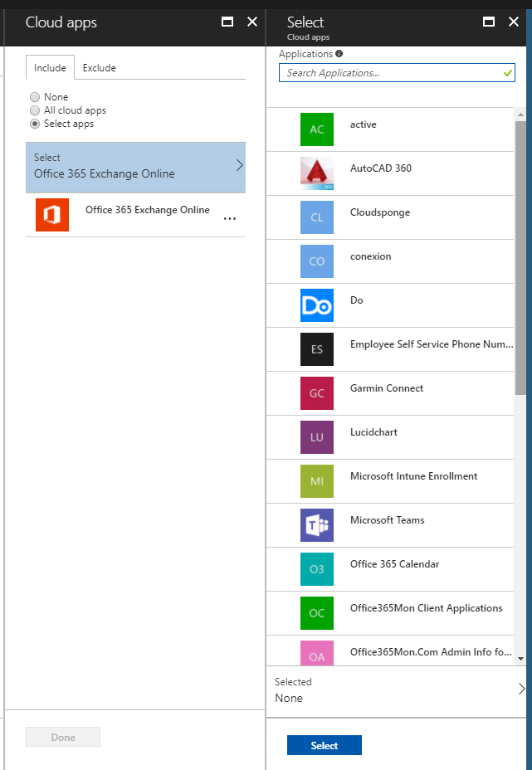The width and height of the screenshot is (532, 770).
Task: Enable the Select apps radio button
Action: [35, 124]
